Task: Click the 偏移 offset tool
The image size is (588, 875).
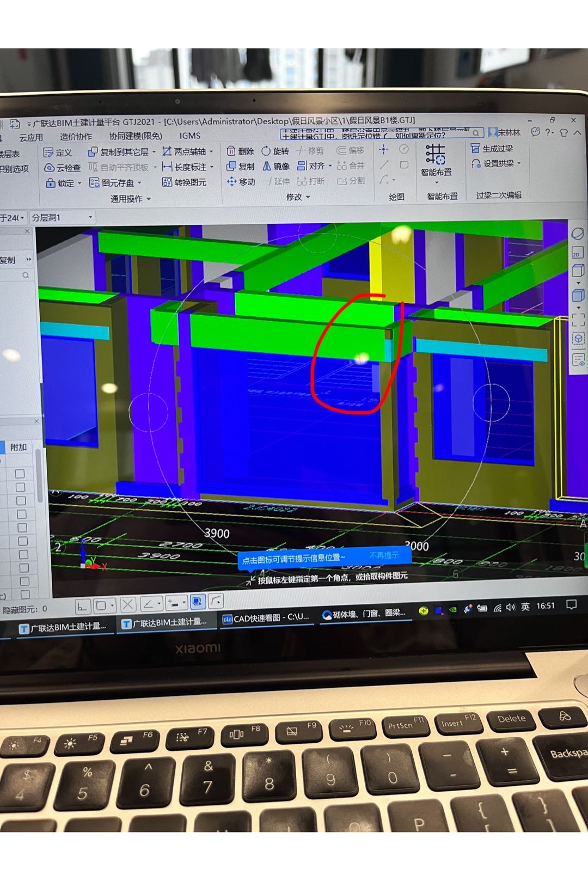Action: [x=351, y=150]
